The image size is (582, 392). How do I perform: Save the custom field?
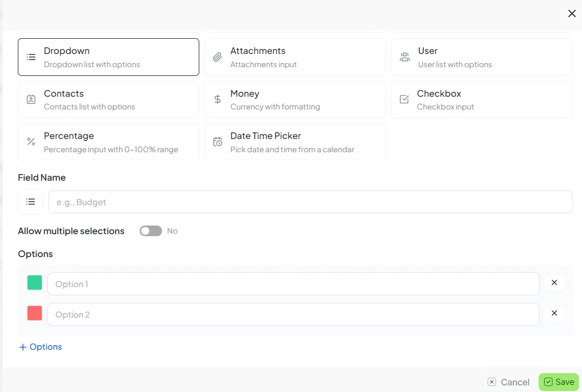[559, 381]
